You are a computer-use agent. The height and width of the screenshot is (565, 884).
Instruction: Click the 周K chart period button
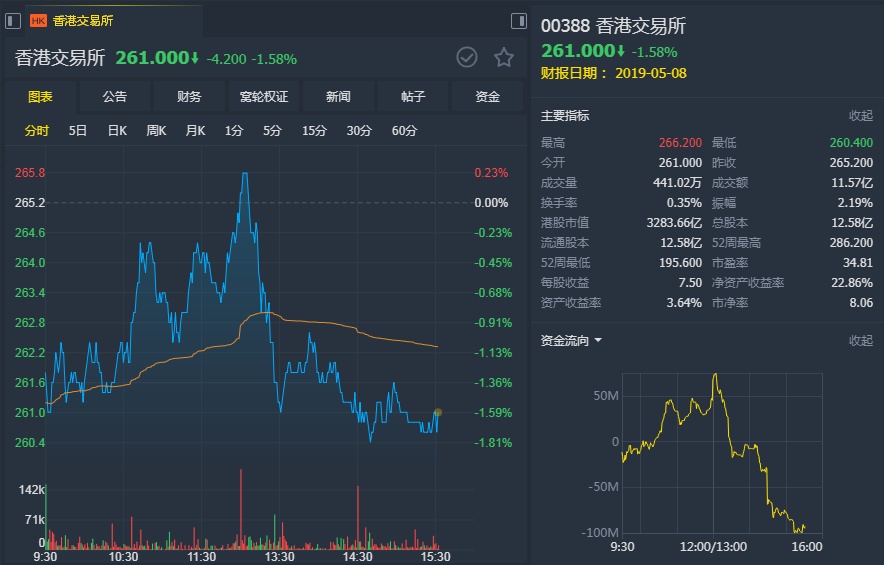click(x=156, y=130)
